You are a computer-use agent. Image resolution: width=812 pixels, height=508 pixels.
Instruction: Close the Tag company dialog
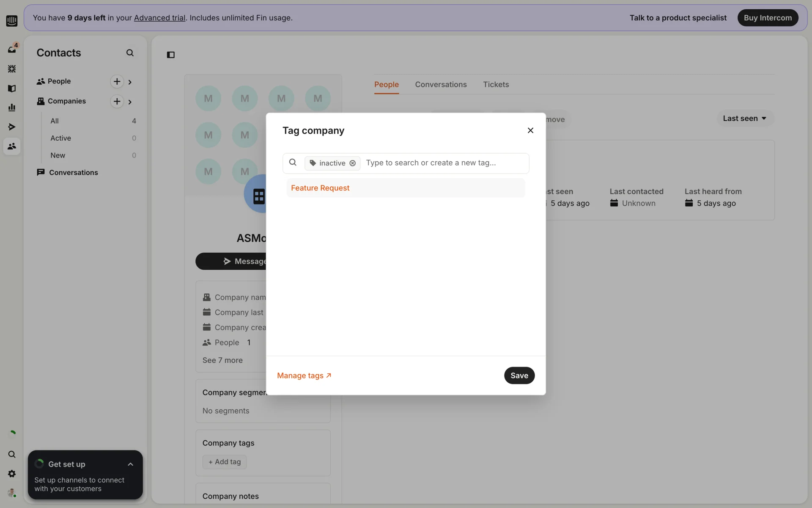(x=530, y=130)
